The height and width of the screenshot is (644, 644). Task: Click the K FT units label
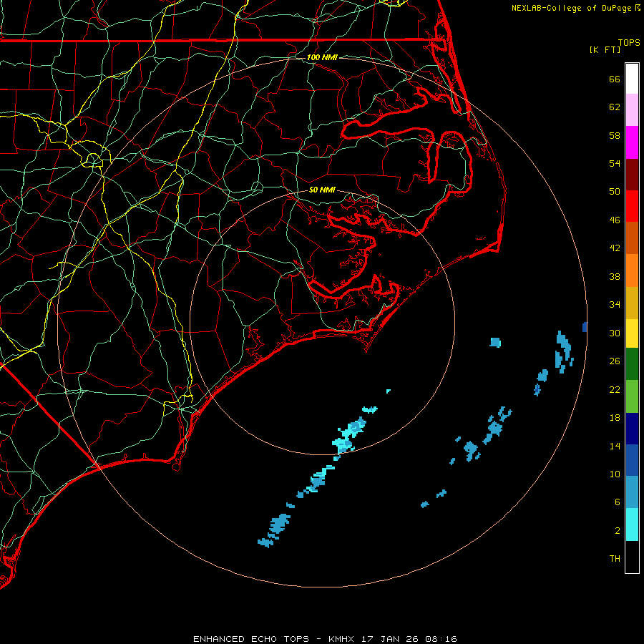(x=605, y=49)
